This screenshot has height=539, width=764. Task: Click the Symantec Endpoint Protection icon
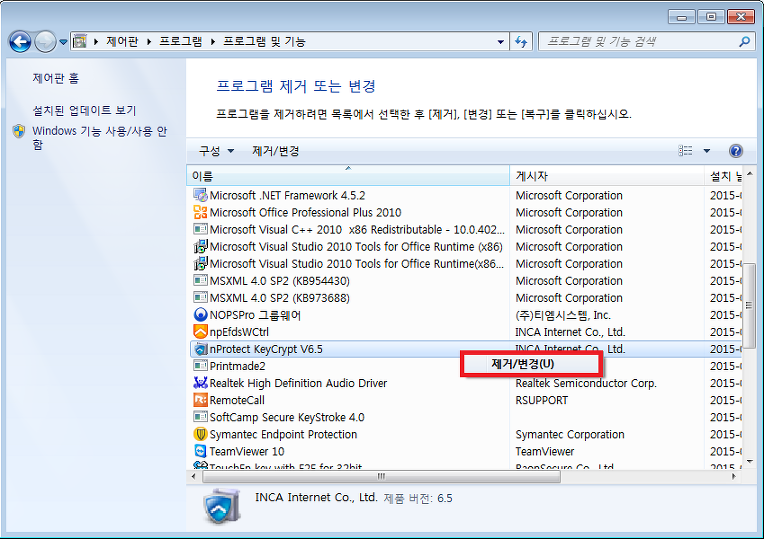point(200,434)
